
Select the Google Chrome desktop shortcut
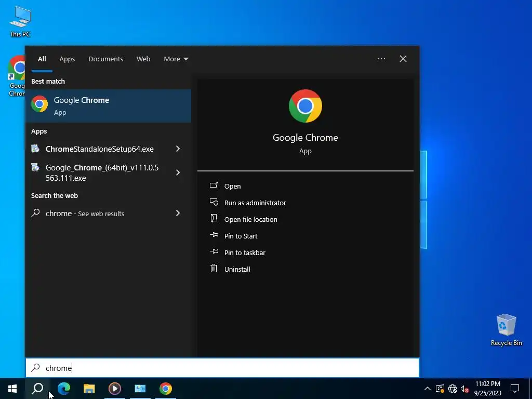click(16, 76)
